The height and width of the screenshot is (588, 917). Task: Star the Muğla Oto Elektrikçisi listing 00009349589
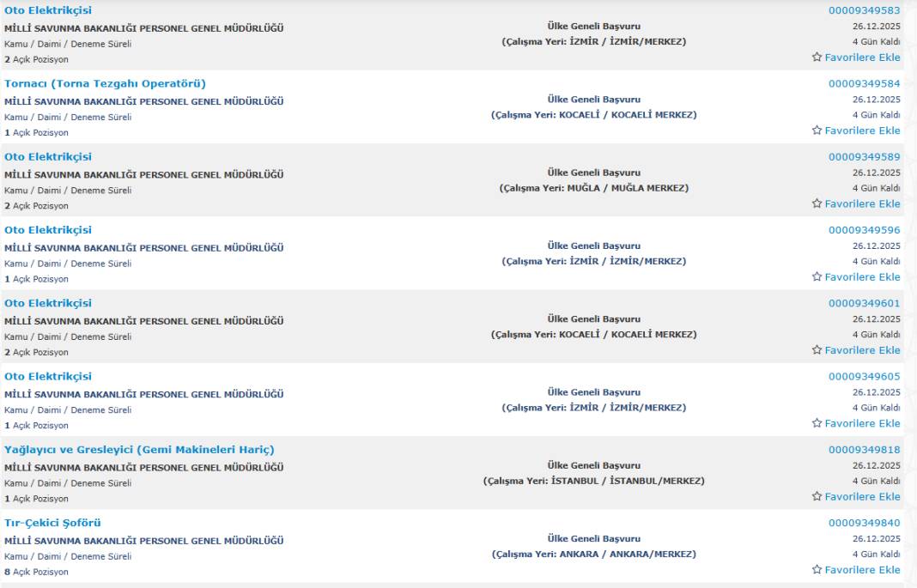[x=817, y=203]
